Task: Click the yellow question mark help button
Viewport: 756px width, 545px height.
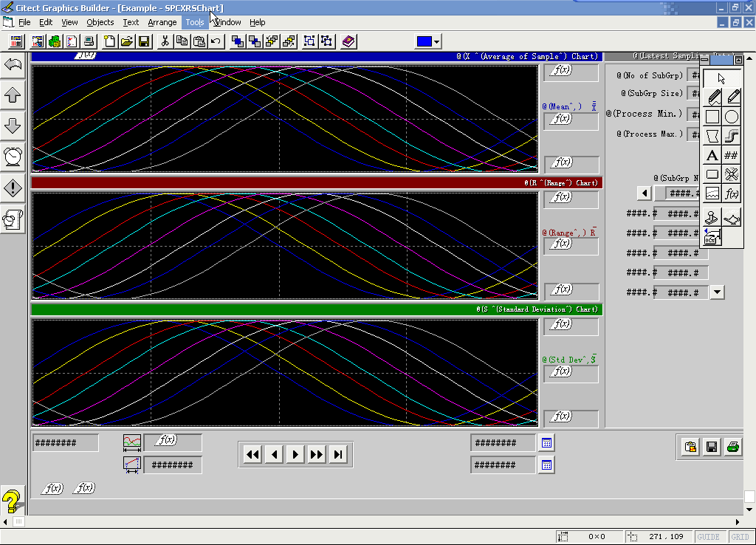Action: 12,501
